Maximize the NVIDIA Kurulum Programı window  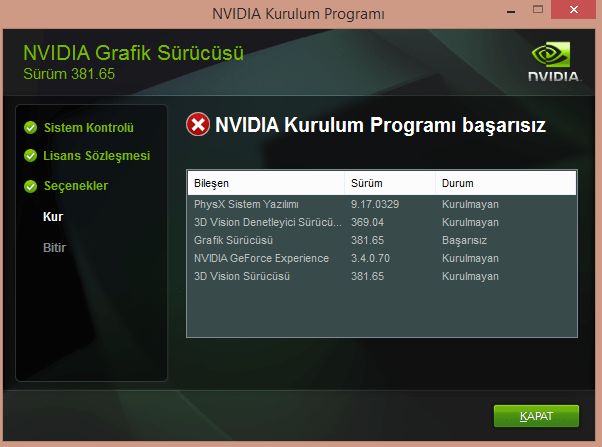click(538, 9)
